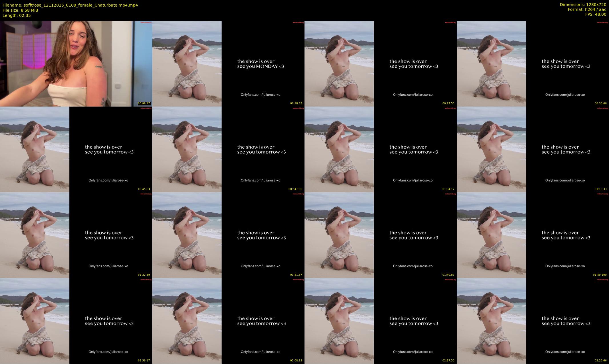Select the thumbnail timestamped 00:09.17

(x=76, y=63)
